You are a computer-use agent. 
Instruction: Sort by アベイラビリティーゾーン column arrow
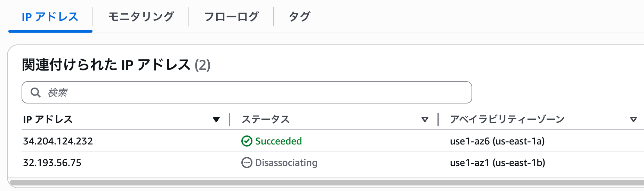point(633,119)
